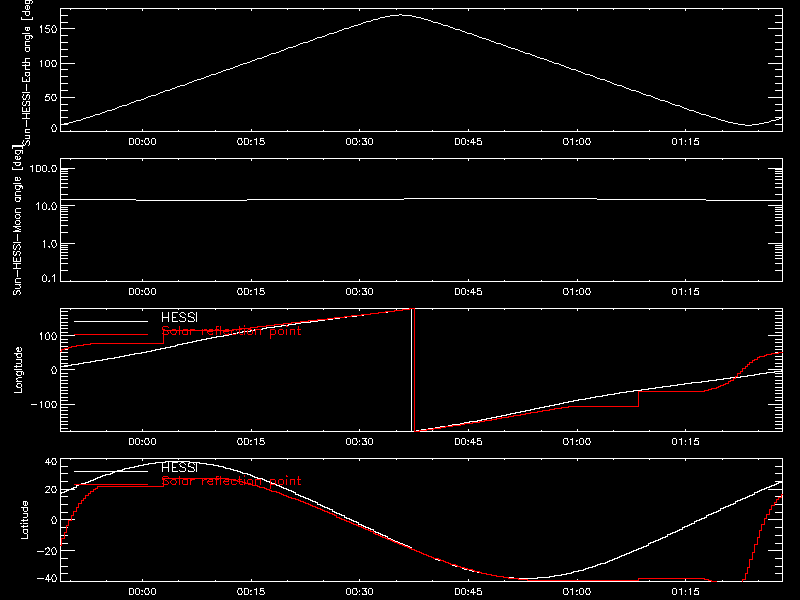This screenshot has width=800, height=600.
Task: Click the white vertical wrap line in Longitude plot
Action: coord(411,370)
